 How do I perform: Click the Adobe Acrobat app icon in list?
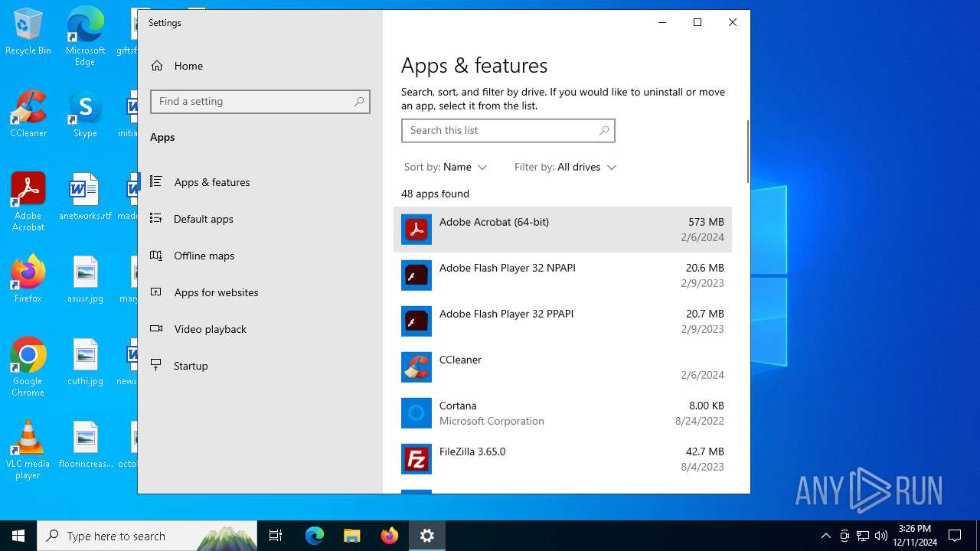click(416, 230)
